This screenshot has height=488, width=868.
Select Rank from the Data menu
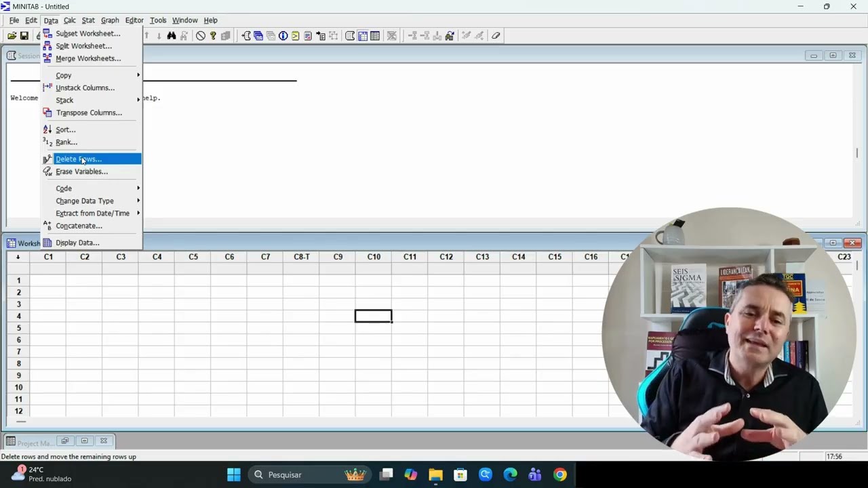pyautogui.click(x=92, y=142)
